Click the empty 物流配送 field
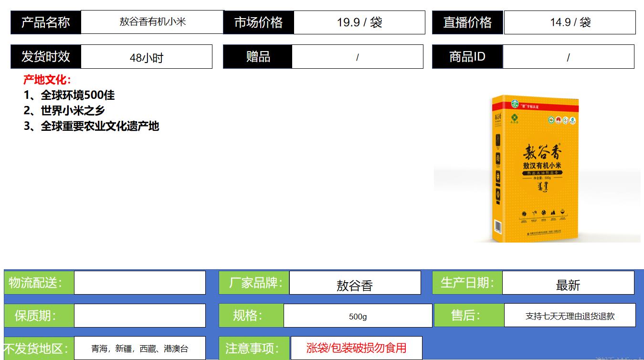This screenshot has width=644, height=360. 139,283
